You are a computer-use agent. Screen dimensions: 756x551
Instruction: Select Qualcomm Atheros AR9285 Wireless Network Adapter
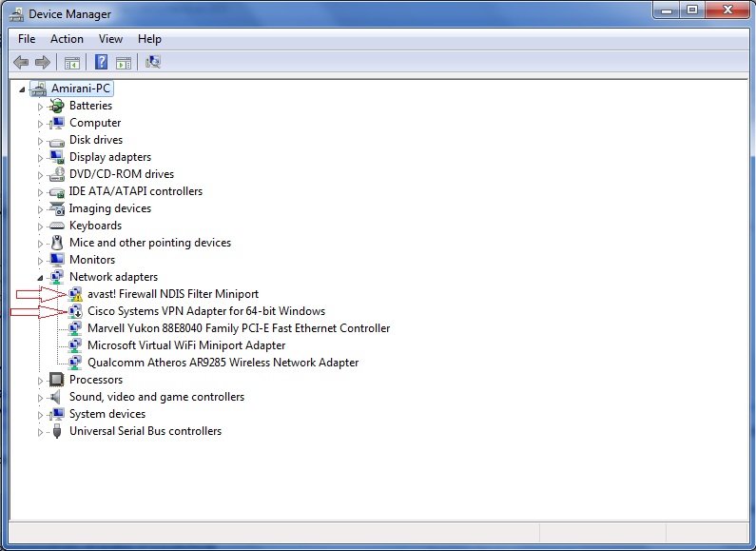(223, 363)
